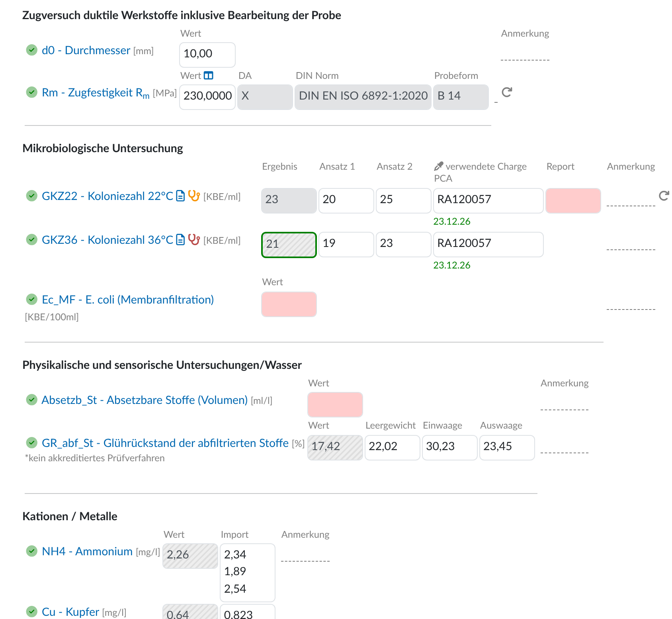Click the GKZ22 Ansatz 1 field with 20
This screenshot has height=619, width=672.
(346, 201)
